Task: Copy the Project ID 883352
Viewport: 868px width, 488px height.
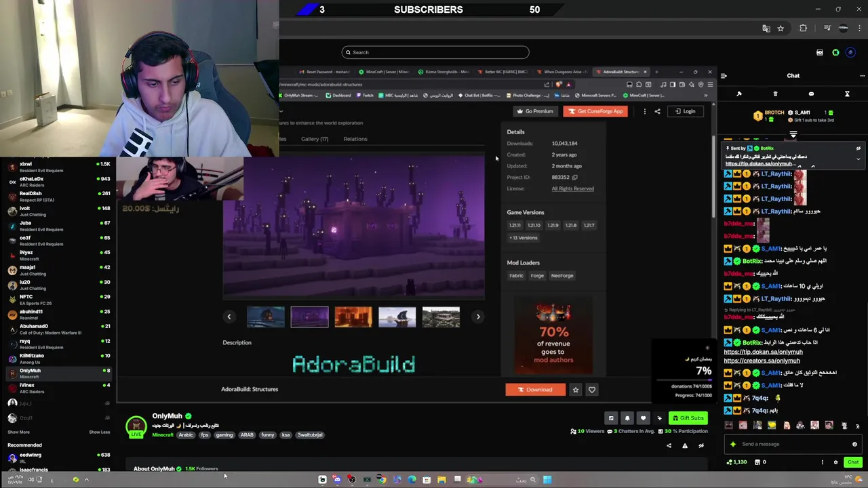Action: [x=574, y=178]
